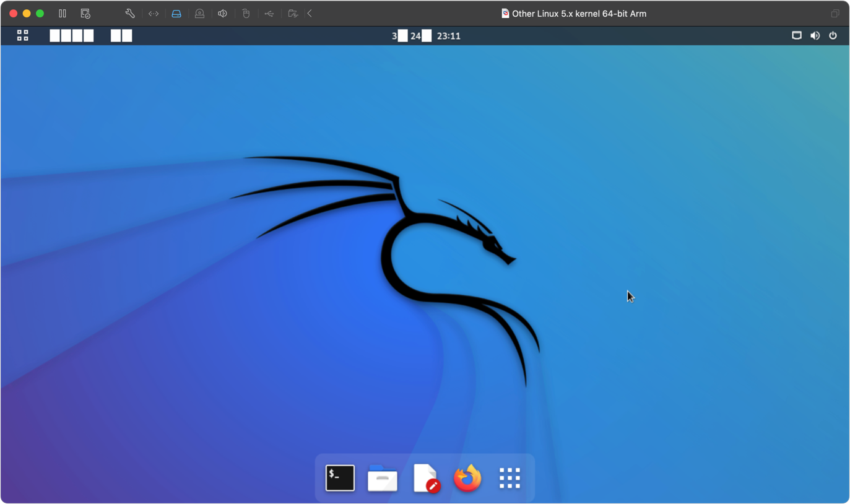Open the clock showing 23:11
The image size is (850, 504).
click(426, 36)
